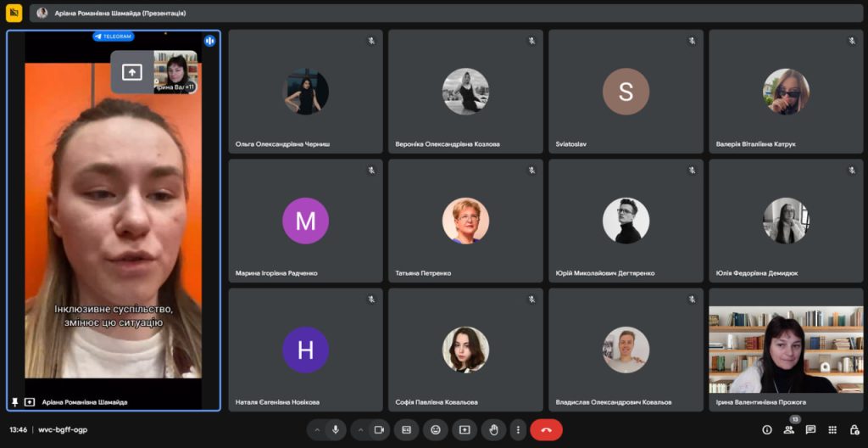Viewport: 868px width, 448px height.
Task: Show the participants list people icon
Action: pos(789,430)
